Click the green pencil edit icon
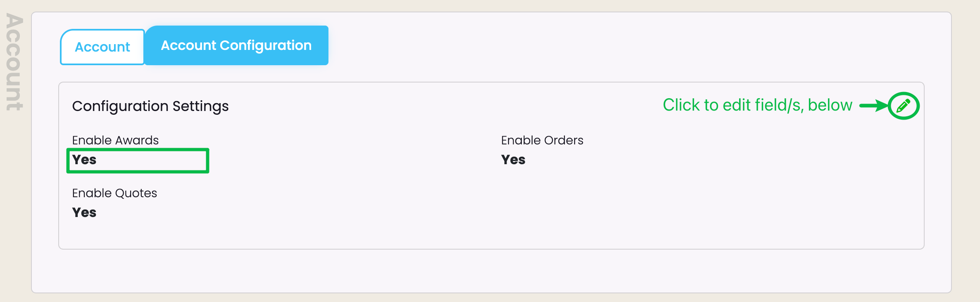The height and width of the screenshot is (302, 980). click(903, 106)
